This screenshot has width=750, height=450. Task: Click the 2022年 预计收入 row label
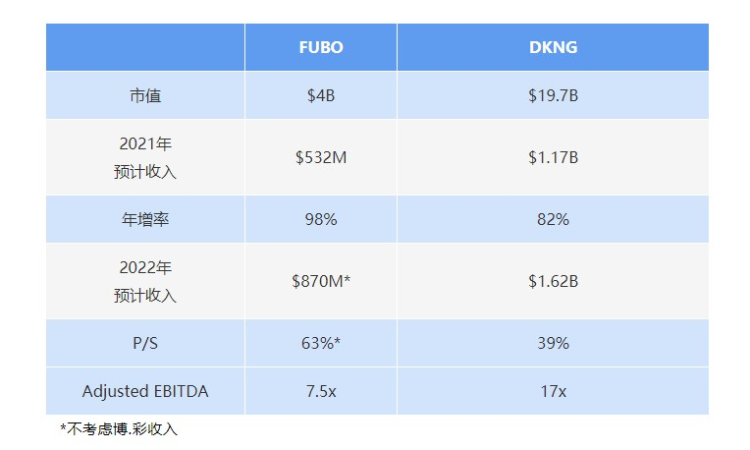(145, 281)
